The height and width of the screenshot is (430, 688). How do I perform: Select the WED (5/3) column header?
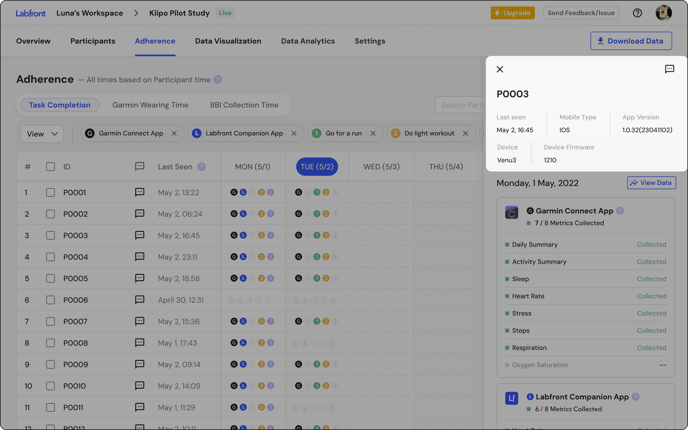[x=381, y=167]
